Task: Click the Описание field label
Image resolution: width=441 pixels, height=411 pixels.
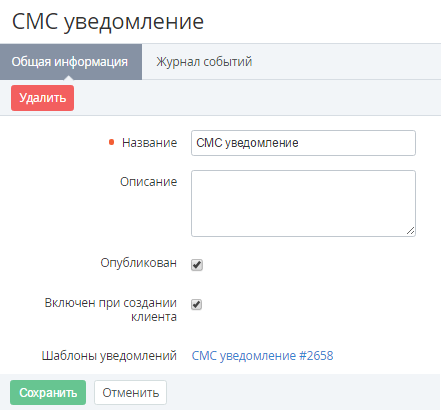Action: [148, 182]
